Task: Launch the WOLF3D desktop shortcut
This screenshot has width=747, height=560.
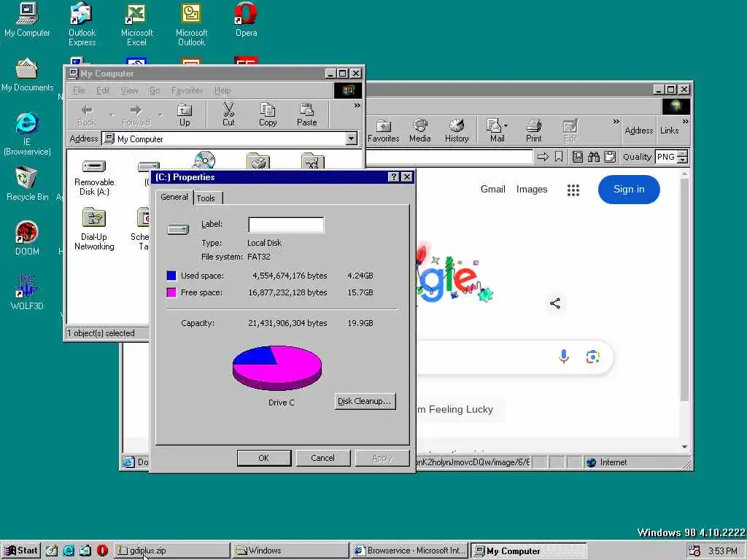Action: 27,292
